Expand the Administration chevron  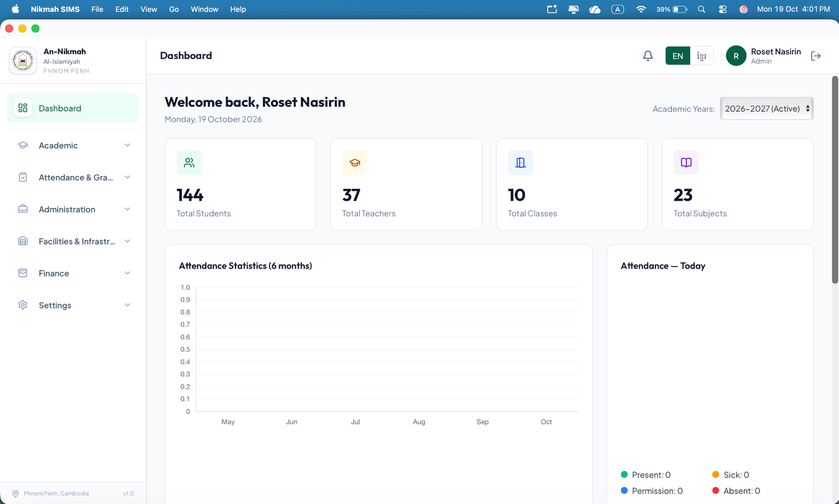(127, 209)
